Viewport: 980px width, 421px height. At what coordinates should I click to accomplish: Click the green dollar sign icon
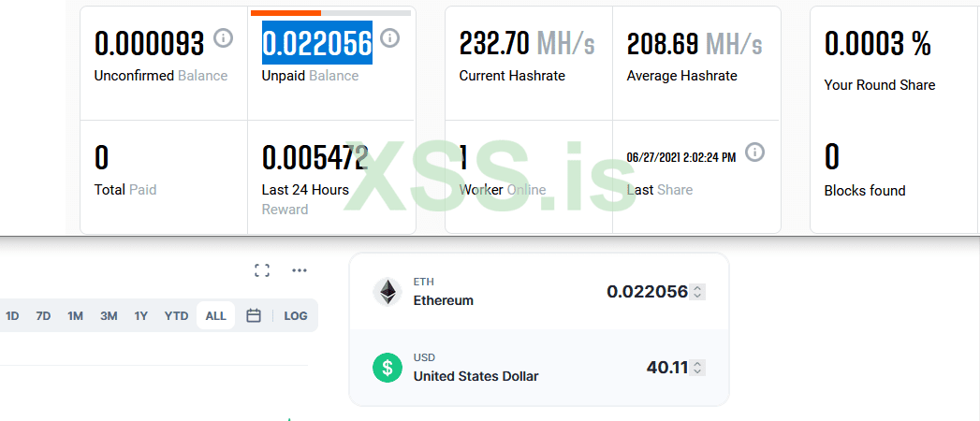click(x=388, y=368)
